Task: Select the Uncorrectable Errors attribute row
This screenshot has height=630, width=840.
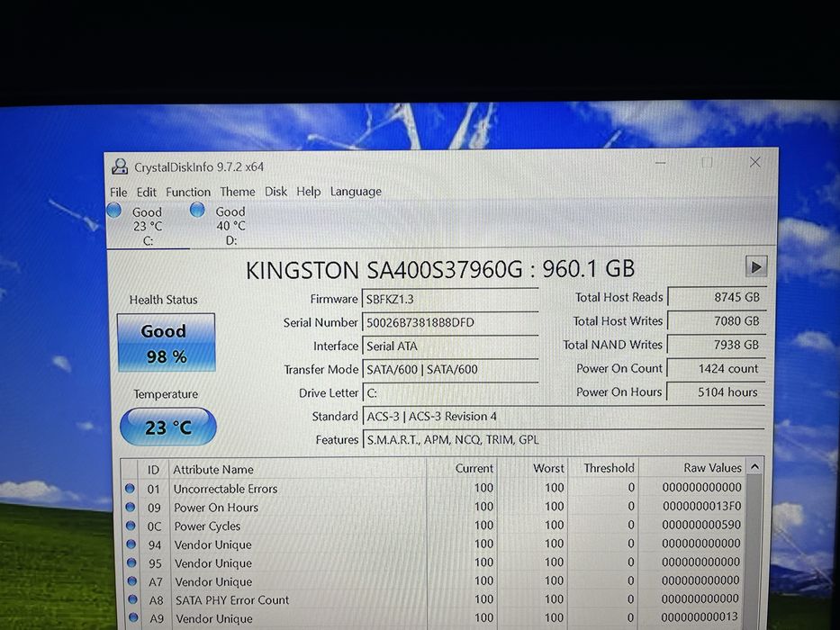Action: 433,488
